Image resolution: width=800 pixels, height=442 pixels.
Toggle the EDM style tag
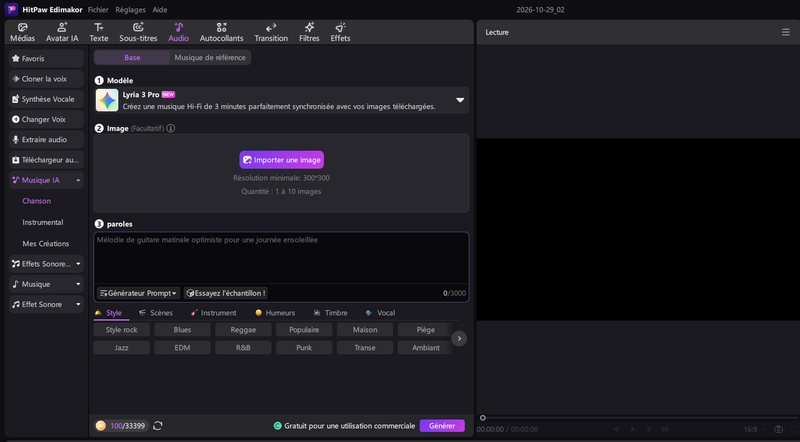tap(182, 348)
